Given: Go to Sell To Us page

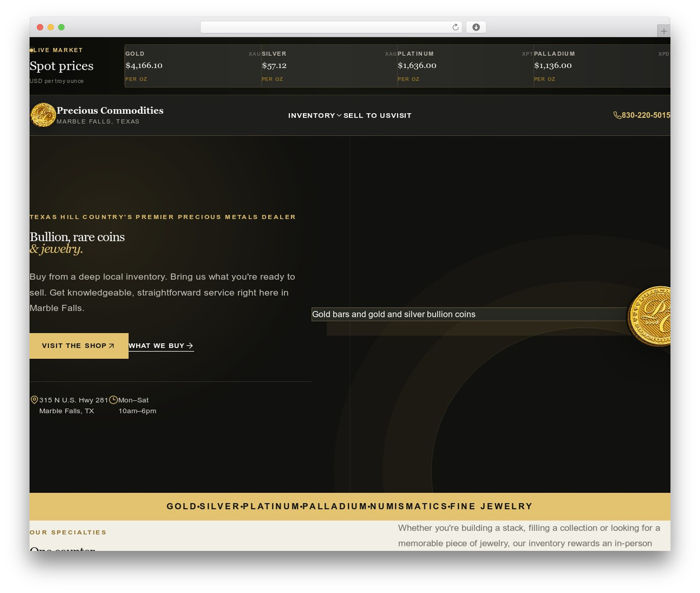Looking at the screenshot, I should [x=368, y=115].
